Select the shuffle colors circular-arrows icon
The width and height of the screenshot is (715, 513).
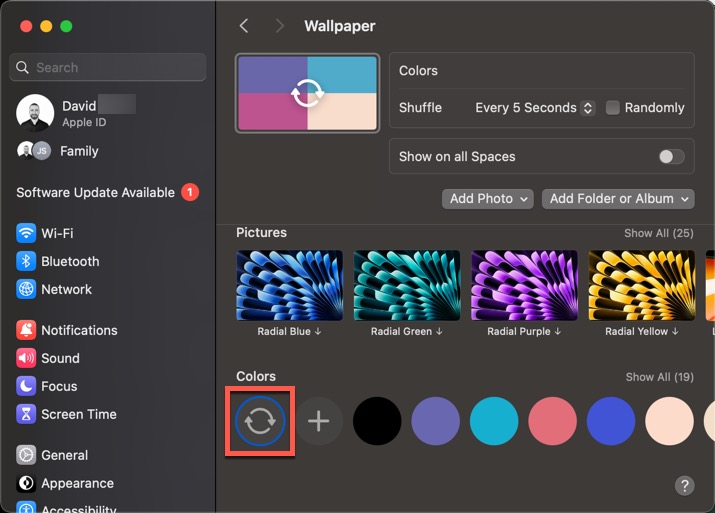tap(260, 420)
